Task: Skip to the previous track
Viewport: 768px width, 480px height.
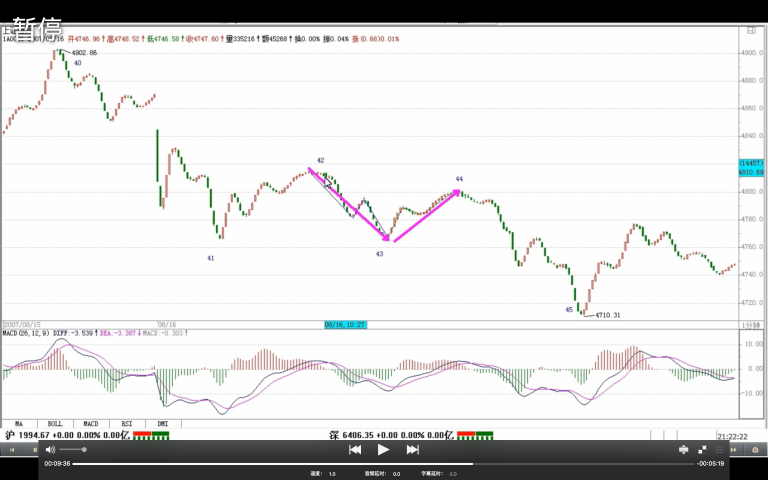Action: click(354, 450)
